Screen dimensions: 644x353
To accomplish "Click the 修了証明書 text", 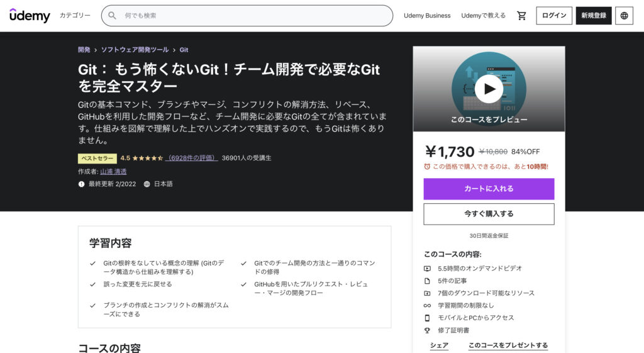I will click(453, 330).
